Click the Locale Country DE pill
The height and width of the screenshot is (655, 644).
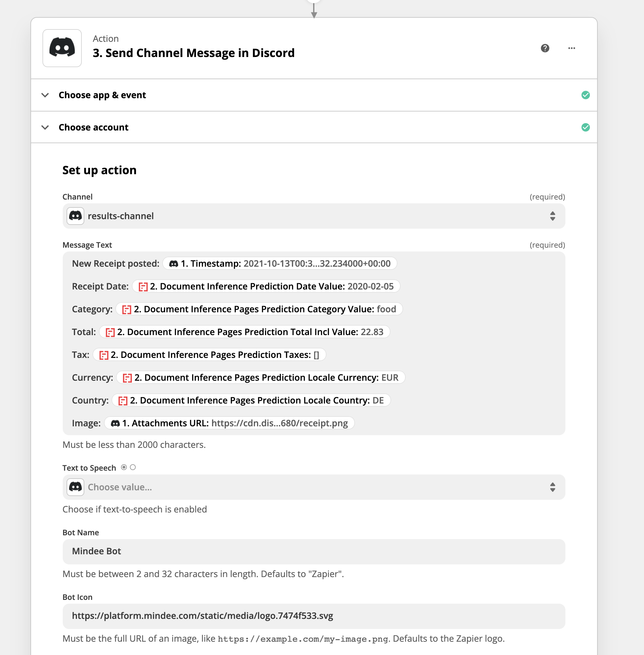[x=251, y=400]
